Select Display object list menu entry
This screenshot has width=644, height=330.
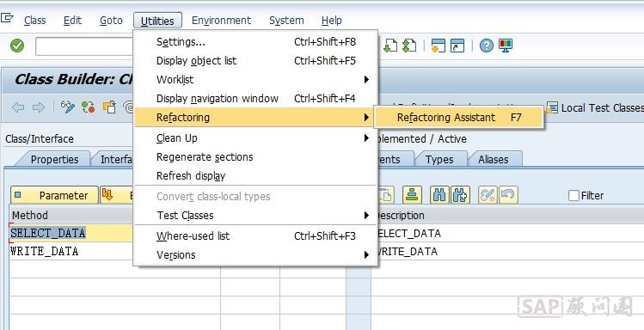coord(255,61)
